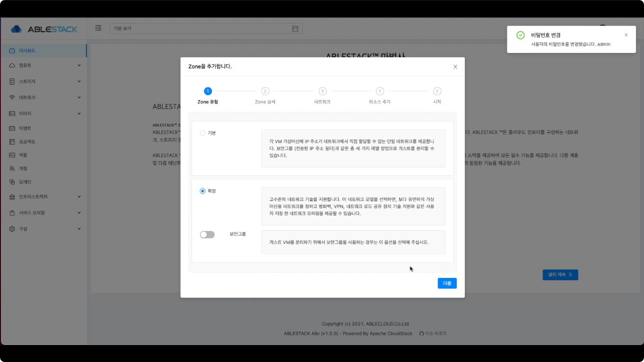Click the security group description text box
644x362 pixels.
coord(353,242)
